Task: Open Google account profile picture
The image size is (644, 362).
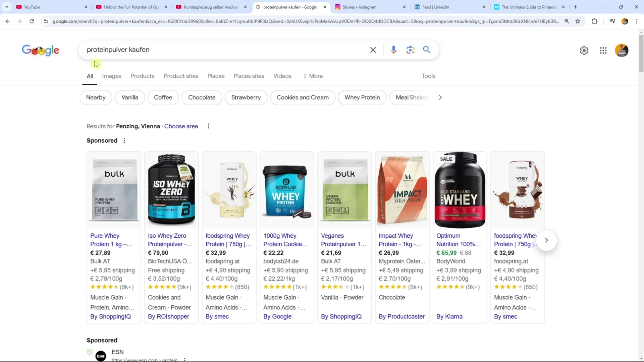Action: (622, 50)
